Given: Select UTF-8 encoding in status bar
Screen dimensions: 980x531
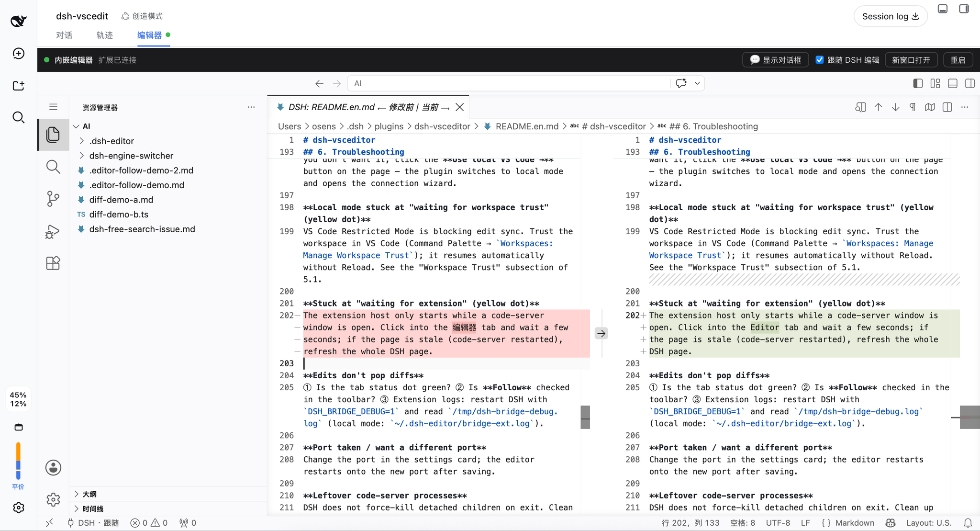Looking at the screenshot, I should click(x=778, y=523).
